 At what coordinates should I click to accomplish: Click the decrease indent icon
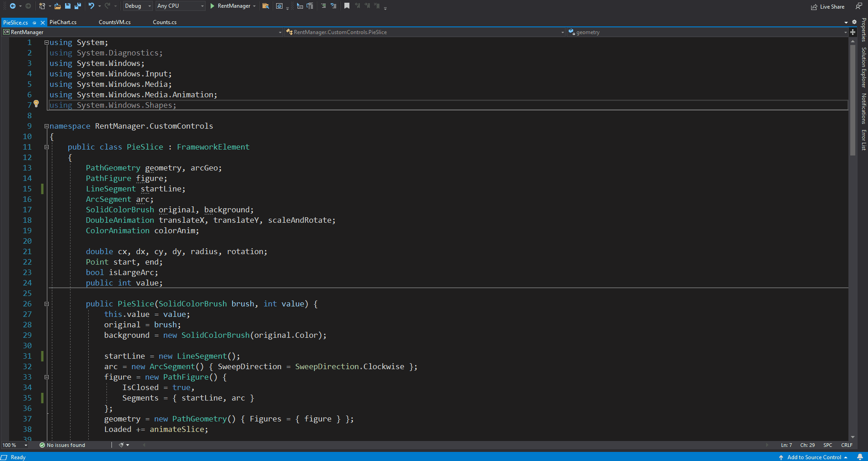point(300,6)
